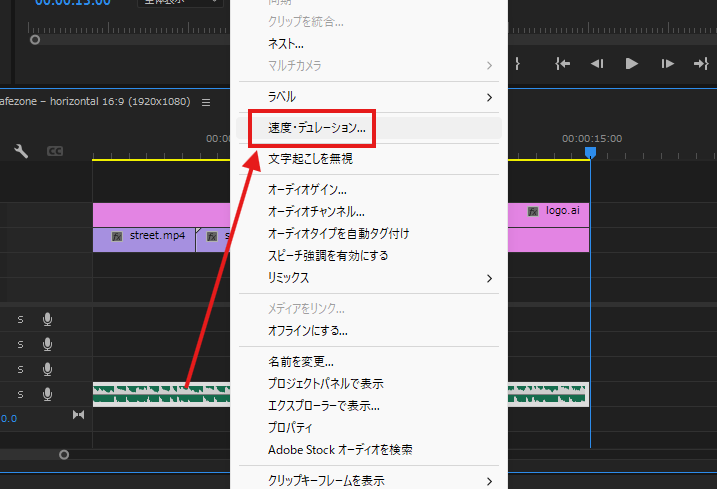Go to Out point button
This screenshot has width=717, height=489.
click(700, 63)
